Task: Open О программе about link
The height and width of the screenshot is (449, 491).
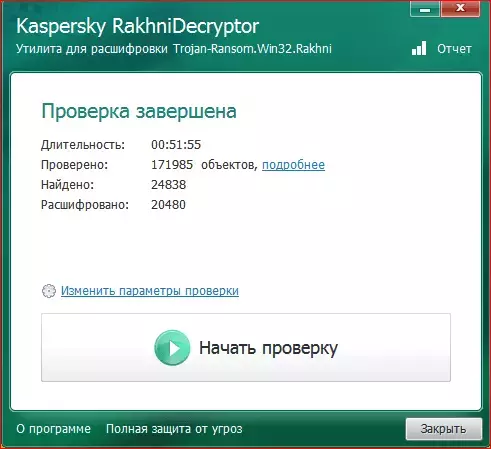Action: point(53,429)
